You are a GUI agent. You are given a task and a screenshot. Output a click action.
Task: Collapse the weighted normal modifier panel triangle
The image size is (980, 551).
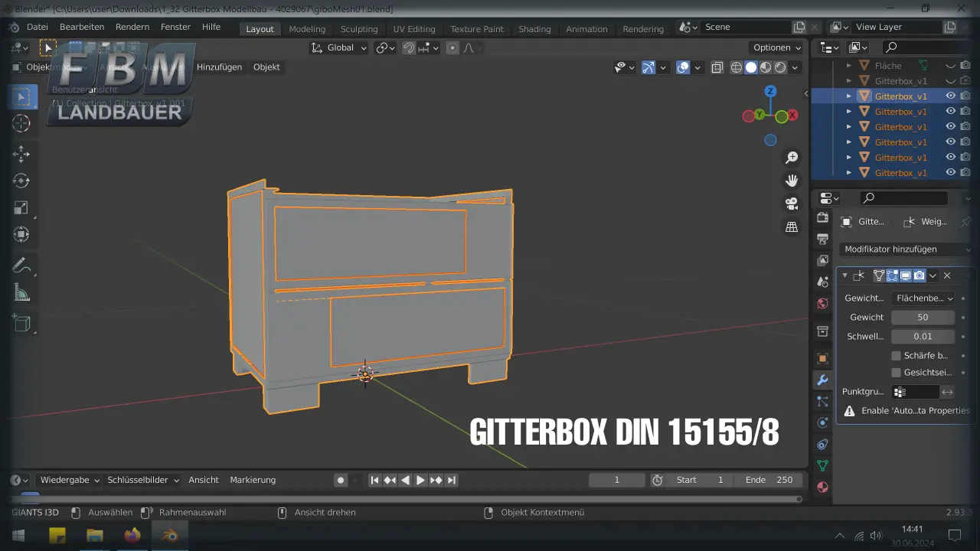point(844,275)
